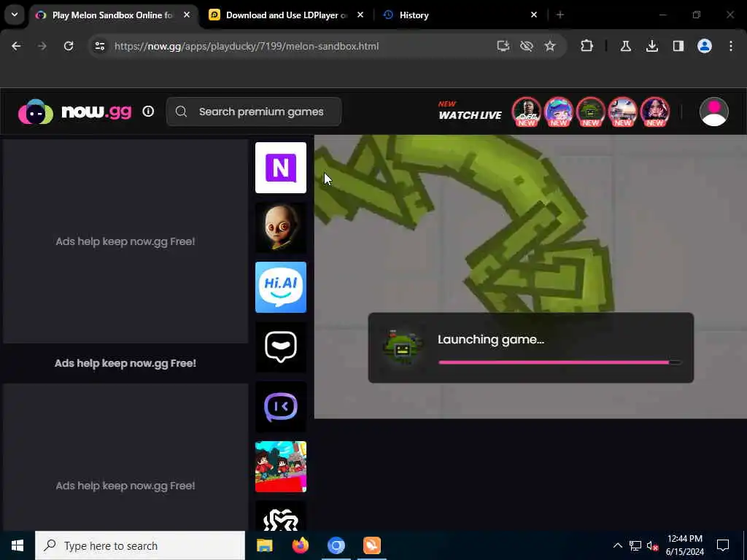Bookmark this page with star icon

click(x=550, y=46)
